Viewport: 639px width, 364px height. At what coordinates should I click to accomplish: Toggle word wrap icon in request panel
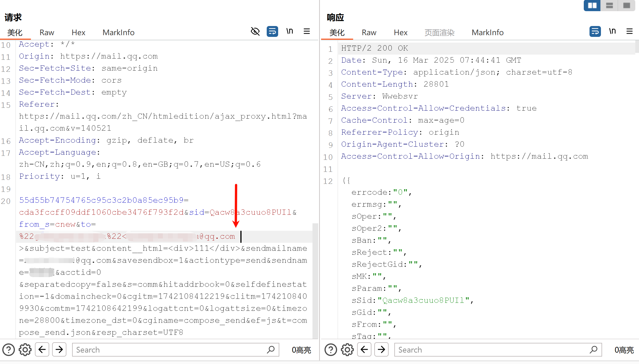tap(272, 31)
